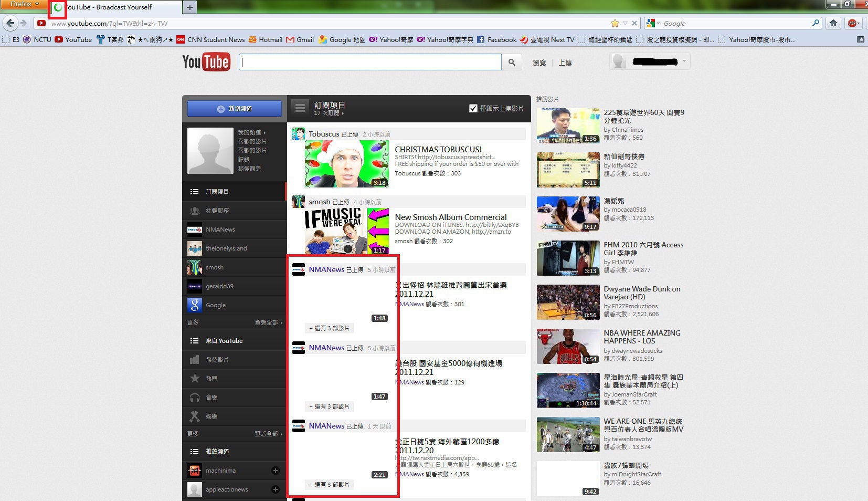Click the subscriptions list icon in header
This screenshot has height=501, width=868.
(x=300, y=108)
